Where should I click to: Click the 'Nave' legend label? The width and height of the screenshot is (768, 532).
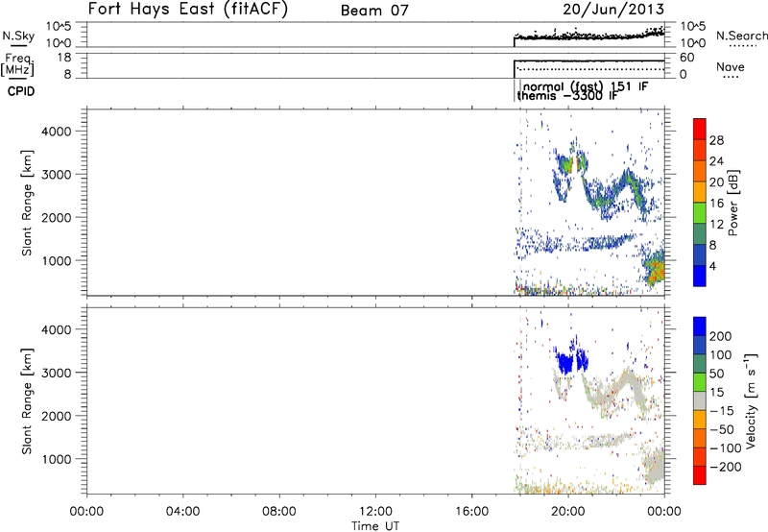click(x=730, y=66)
